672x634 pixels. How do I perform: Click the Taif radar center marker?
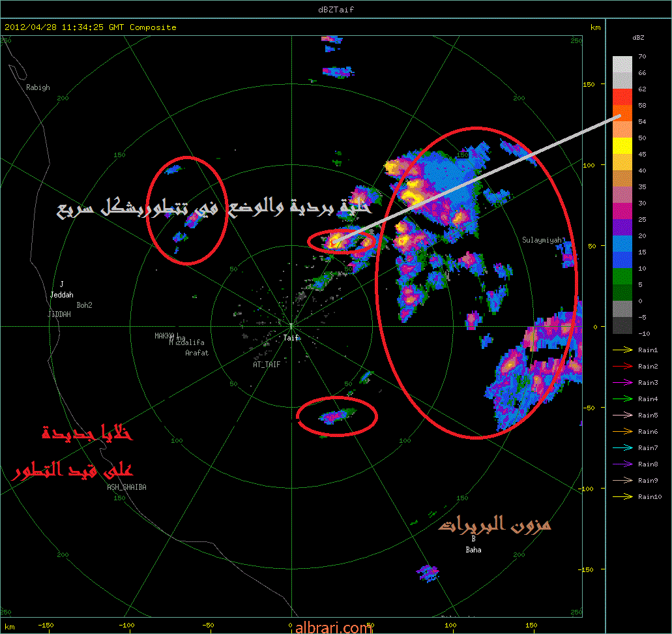pos(291,327)
